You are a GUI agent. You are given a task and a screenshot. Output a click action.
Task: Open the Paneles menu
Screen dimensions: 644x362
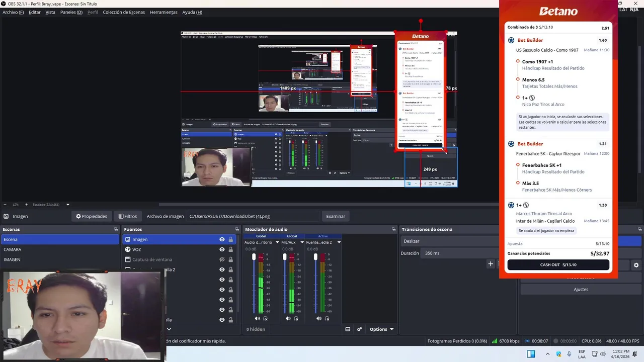(x=71, y=12)
